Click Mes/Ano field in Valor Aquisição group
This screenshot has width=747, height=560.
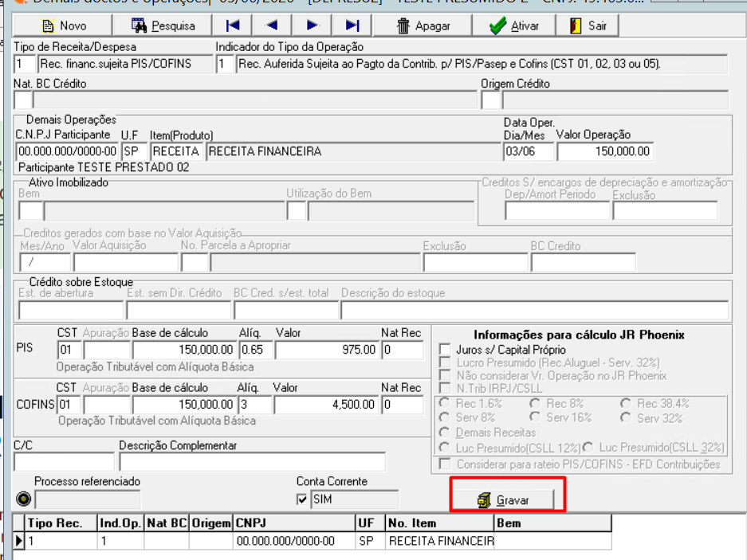point(45,262)
